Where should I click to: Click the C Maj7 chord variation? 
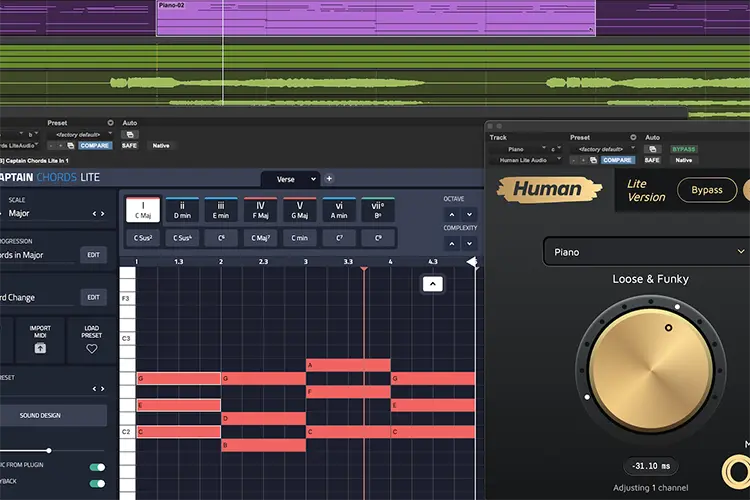tap(260, 238)
